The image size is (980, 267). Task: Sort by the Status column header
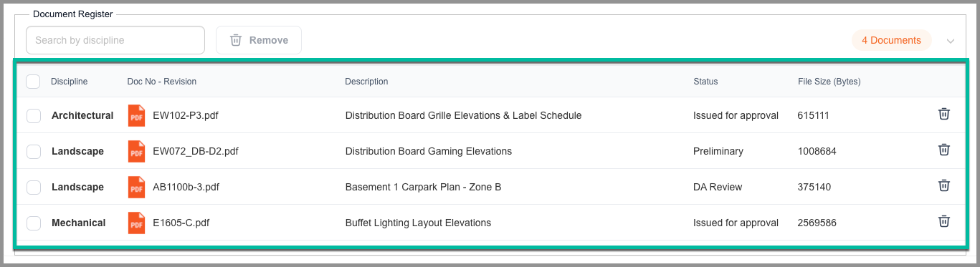(x=705, y=82)
